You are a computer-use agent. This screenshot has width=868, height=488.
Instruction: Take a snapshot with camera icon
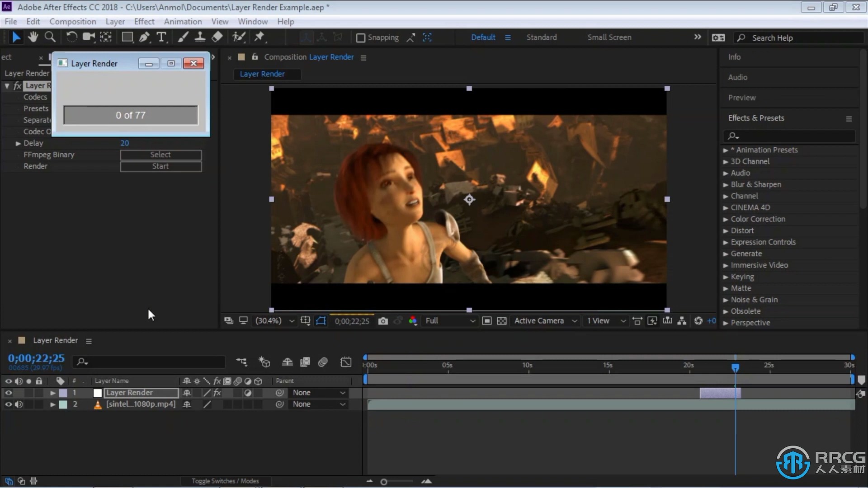383,321
